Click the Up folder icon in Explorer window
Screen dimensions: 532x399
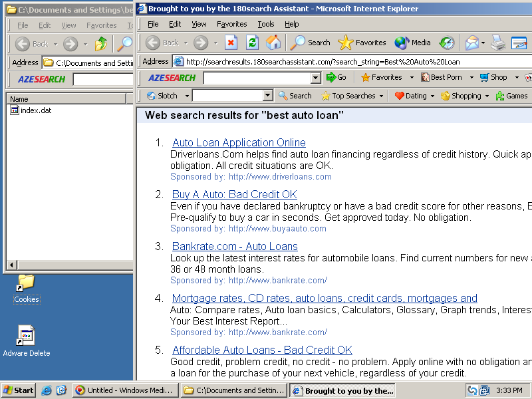coord(101,44)
